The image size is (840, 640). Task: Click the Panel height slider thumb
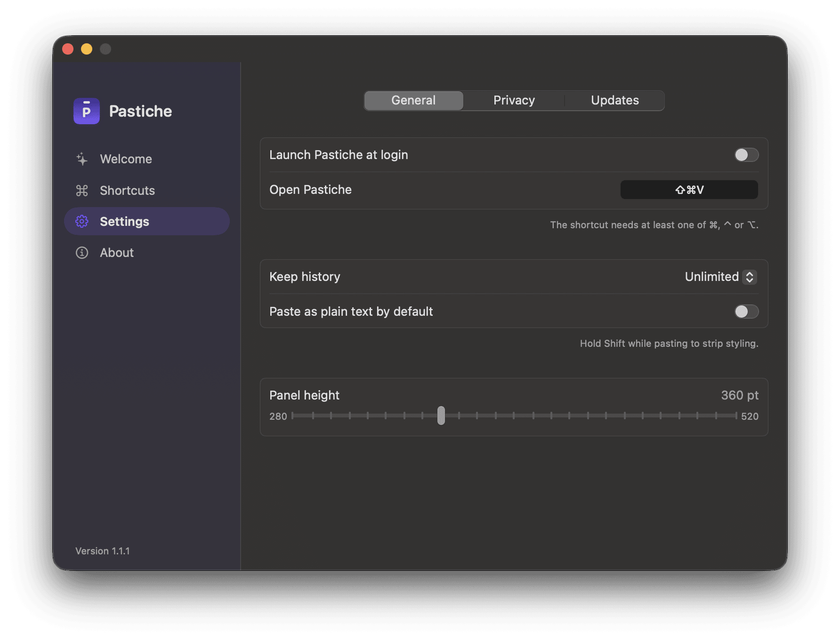click(x=441, y=416)
